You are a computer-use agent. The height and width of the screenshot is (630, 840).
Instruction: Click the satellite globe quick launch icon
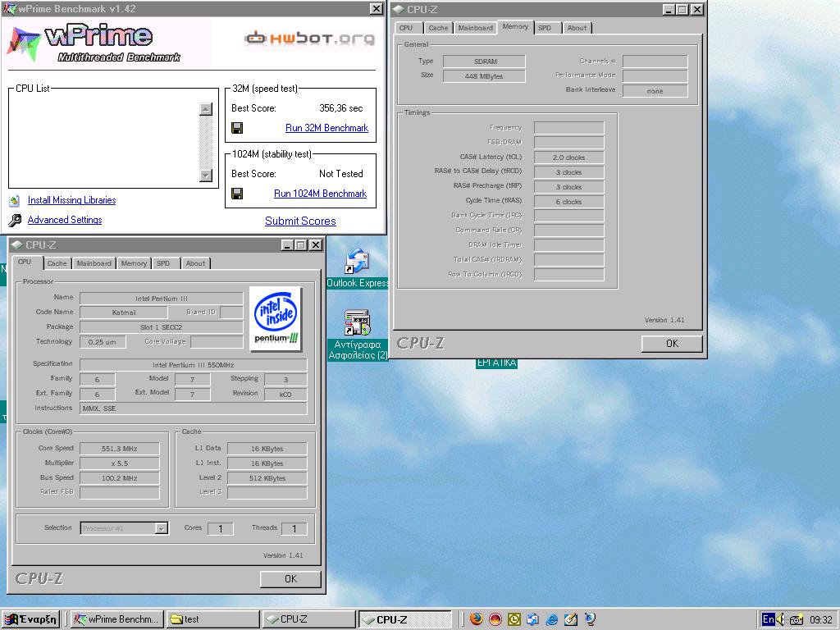[x=590, y=619]
